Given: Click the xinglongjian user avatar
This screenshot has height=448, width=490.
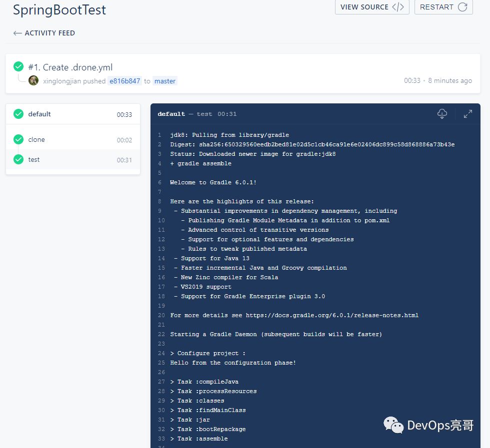Looking at the screenshot, I should (x=33, y=80).
